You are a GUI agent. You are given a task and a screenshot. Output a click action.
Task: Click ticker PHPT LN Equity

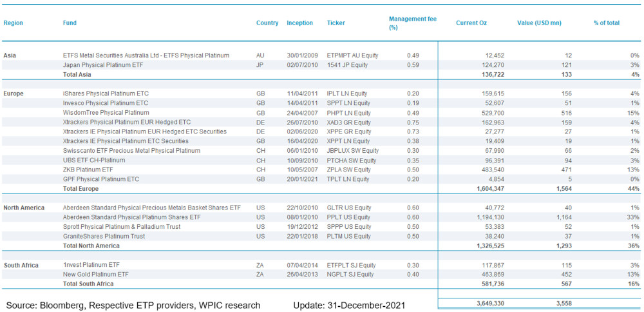point(348,112)
